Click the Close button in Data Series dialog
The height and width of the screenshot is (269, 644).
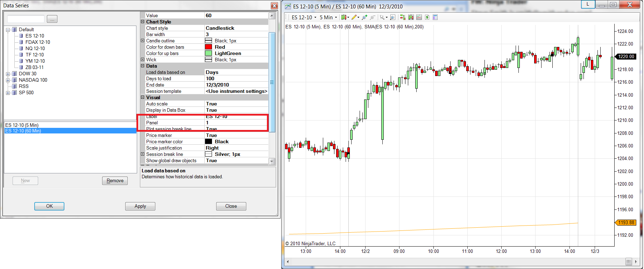click(231, 206)
